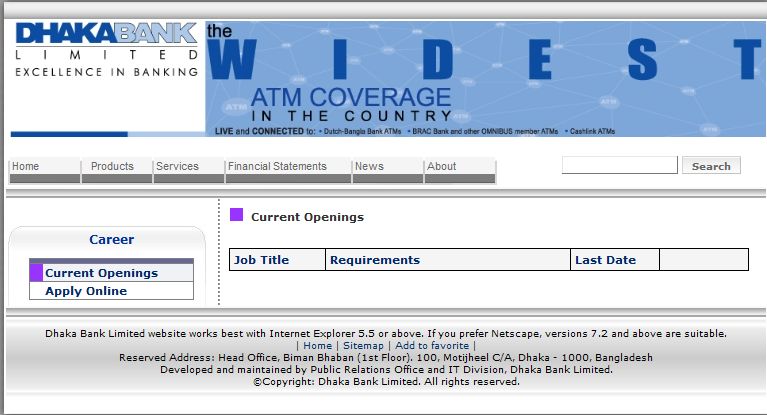The image size is (767, 415).
Task: Click the 'Developed and maintained by' footer line
Action: [386, 369]
